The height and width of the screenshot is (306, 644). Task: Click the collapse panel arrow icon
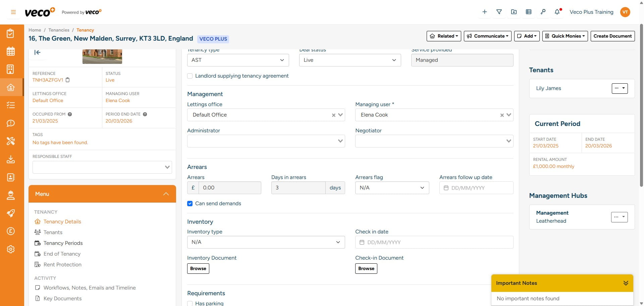tap(38, 52)
